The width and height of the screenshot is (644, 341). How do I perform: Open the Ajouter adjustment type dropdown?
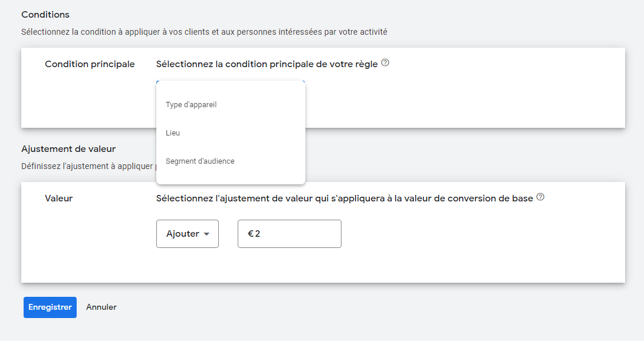[x=187, y=233]
